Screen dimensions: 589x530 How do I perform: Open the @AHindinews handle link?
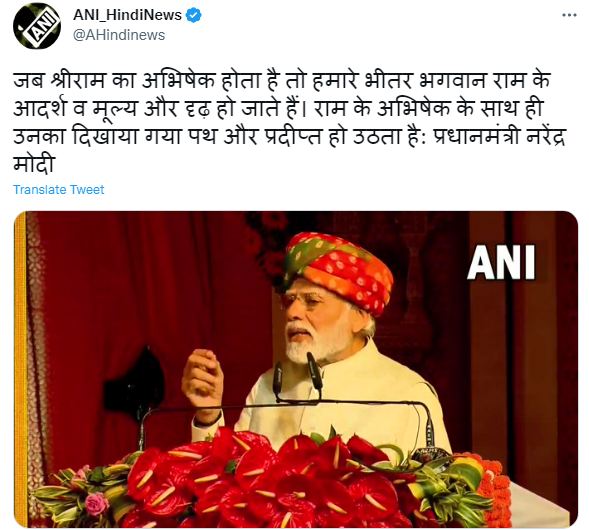(119, 35)
